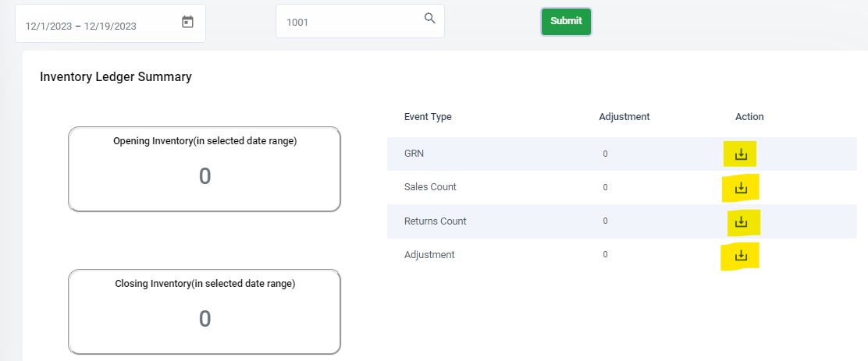Viewport: 868px width, 361px height.
Task: Select the GRN row label
Action: [x=414, y=154]
